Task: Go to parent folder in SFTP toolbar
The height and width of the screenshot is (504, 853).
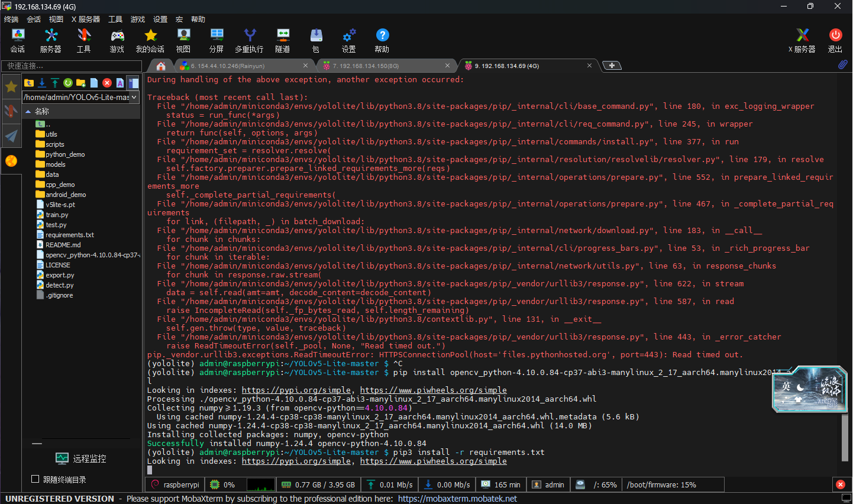Action: (29, 83)
